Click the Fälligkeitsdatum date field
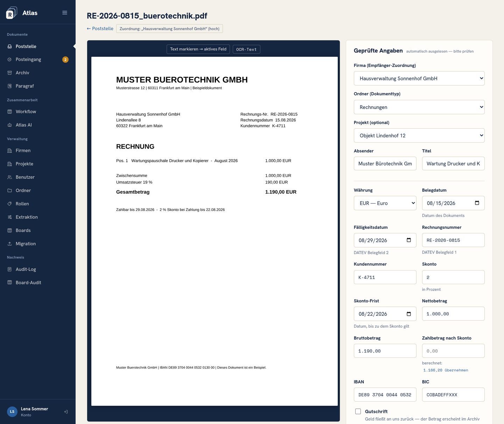Viewport: 504px width, 424px height. click(x=385, y=240)
